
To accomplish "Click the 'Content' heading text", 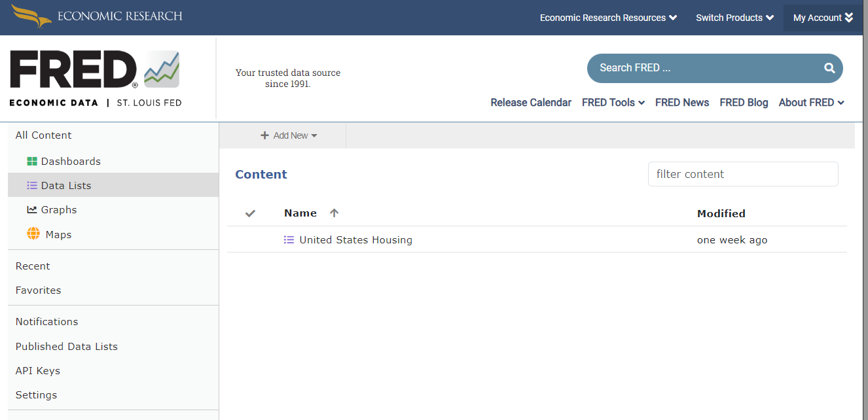I will pos(261,175).
